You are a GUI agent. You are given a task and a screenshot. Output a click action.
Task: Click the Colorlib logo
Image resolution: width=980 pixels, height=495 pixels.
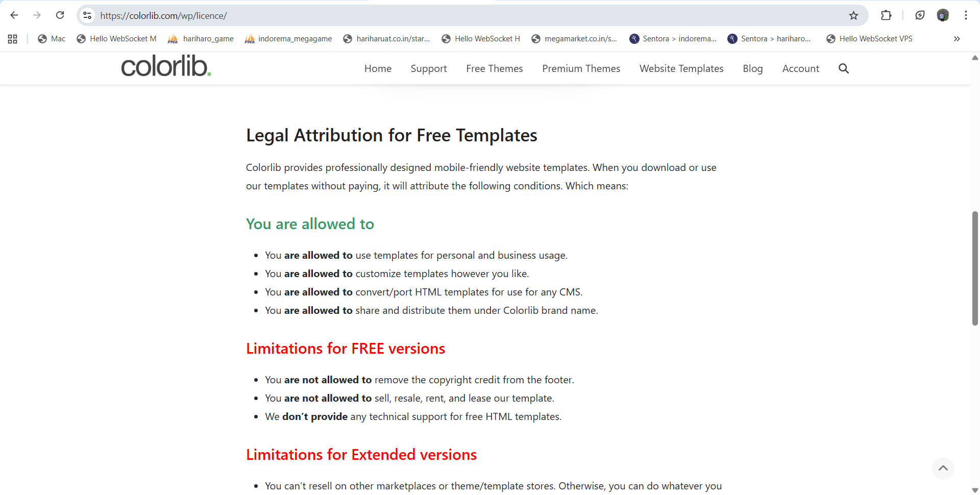(166, 66)
